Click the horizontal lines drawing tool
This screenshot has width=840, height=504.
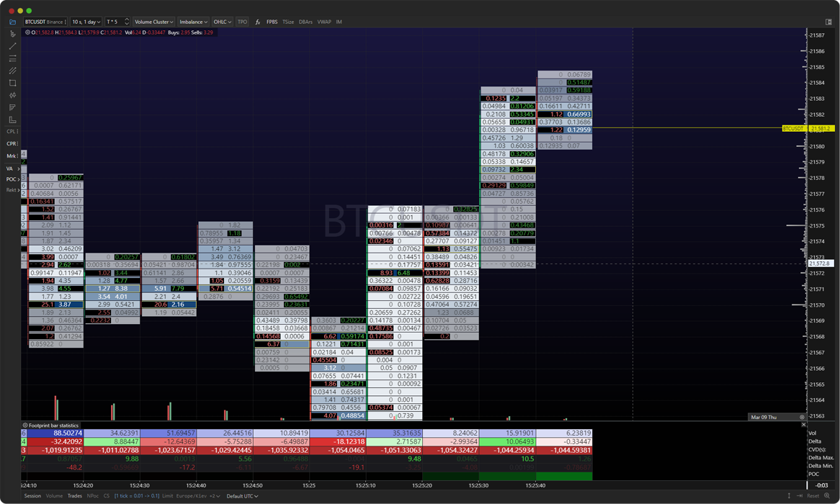coord(11,58)
